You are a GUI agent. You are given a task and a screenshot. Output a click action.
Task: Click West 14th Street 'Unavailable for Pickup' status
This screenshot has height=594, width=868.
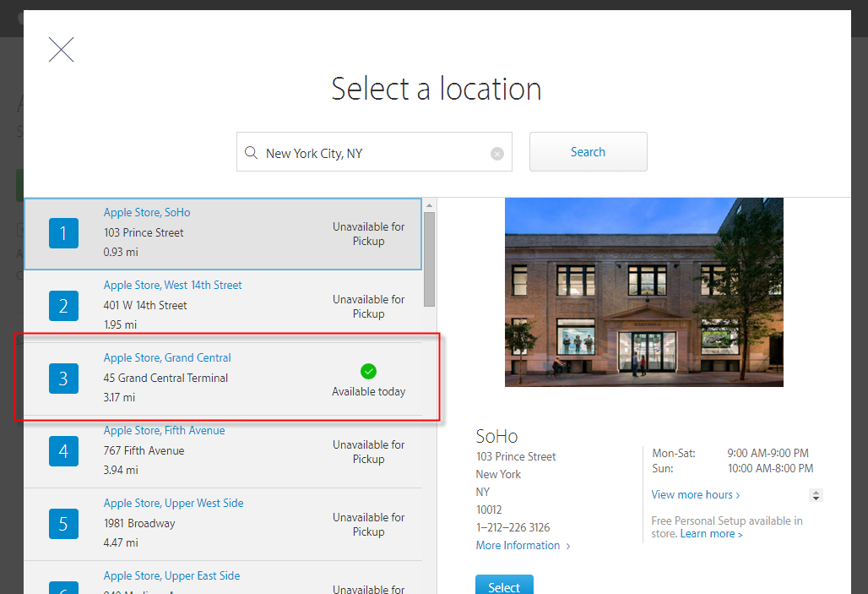coord(369,307)
